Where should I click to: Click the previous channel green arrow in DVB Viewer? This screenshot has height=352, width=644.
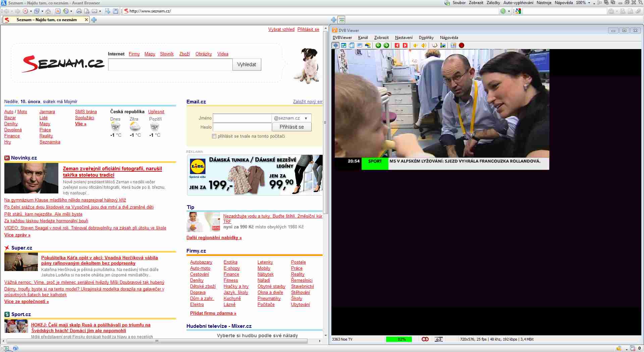378,45
